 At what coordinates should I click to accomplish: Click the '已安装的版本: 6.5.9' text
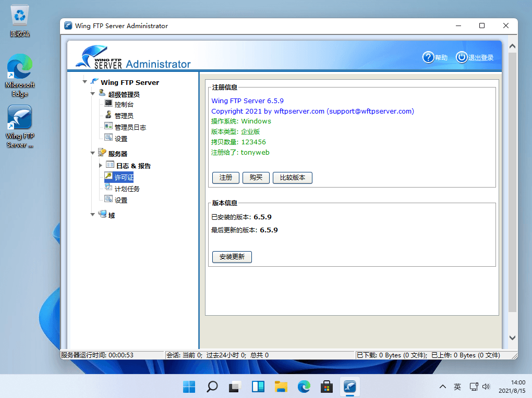[x=241, y=217]
